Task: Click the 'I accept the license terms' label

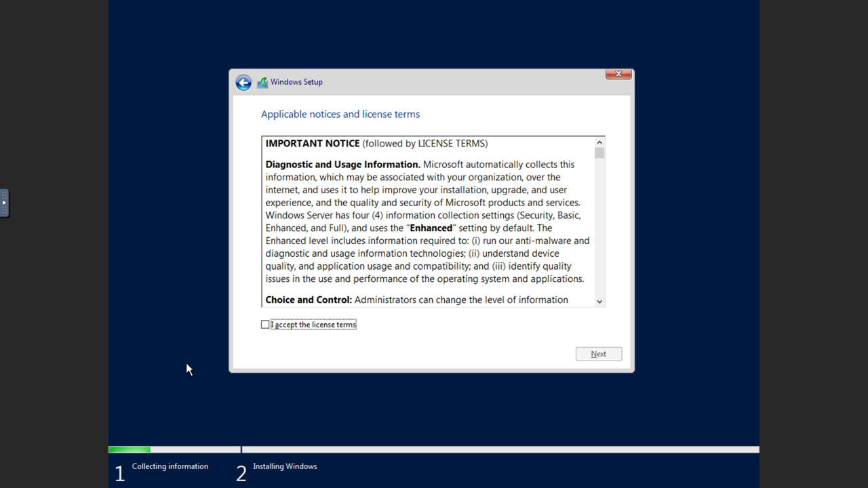Action: tap(313, 325)
